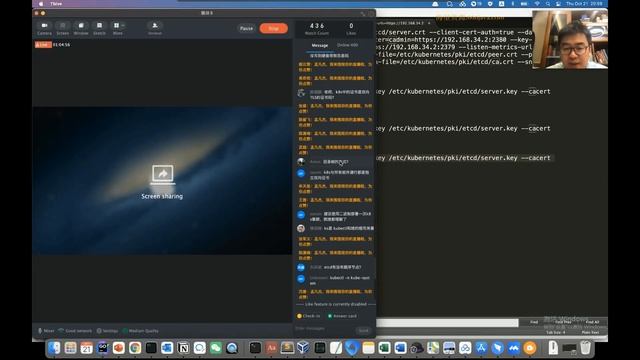
Task: Open GoLand from the Dock
Action: [x=102, y=348]
